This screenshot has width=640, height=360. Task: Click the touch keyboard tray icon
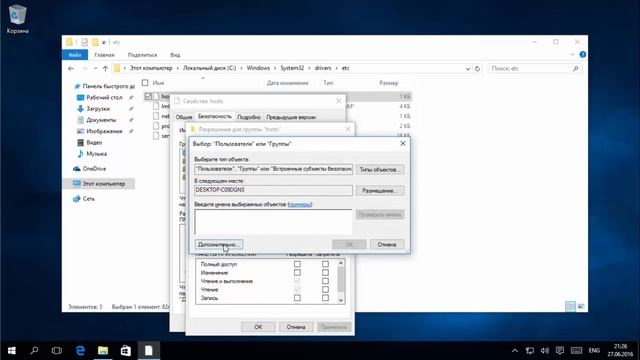click(x=576, y=351)
